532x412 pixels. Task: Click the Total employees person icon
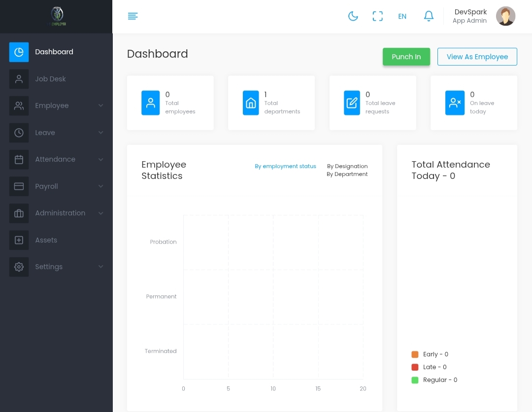pyautogui.click(x=151, y=103)
